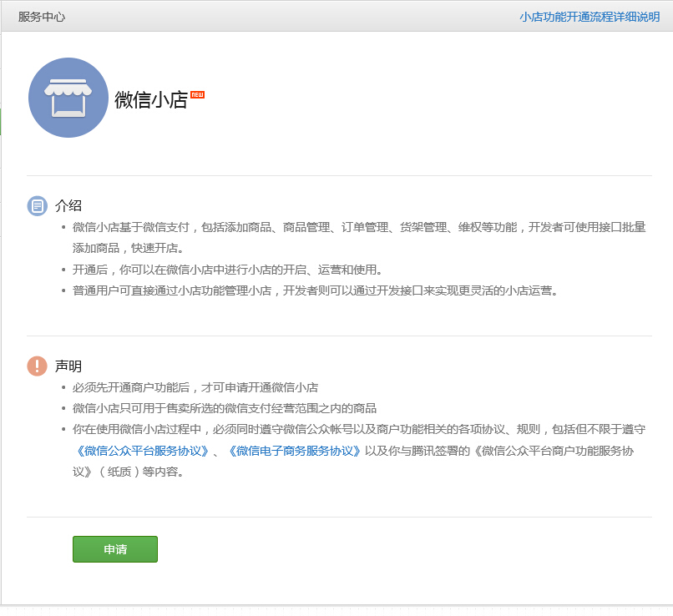673x616 pixels.
Task: Click the 微信小店 title text
Action: coord(151,100)
